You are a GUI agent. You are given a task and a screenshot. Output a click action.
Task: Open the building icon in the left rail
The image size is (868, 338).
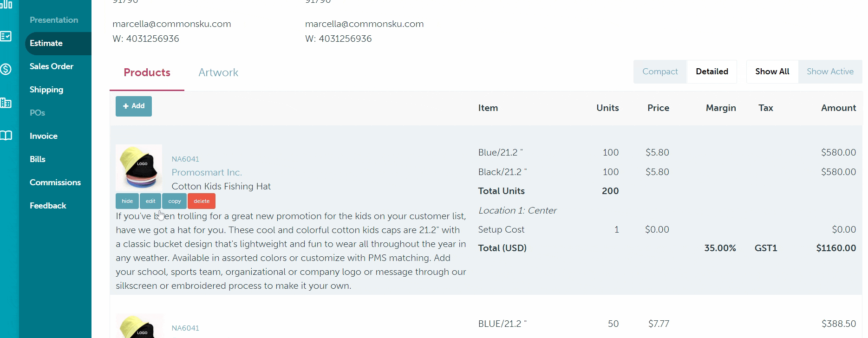coord(6,103)
